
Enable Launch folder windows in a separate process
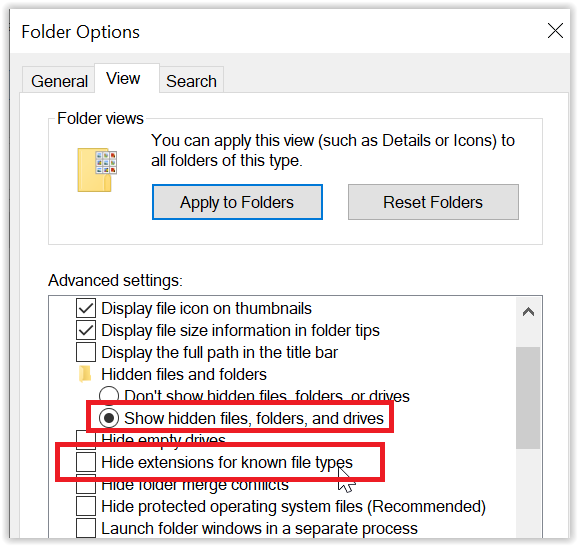pyautogui.click(x=86, y=528)
